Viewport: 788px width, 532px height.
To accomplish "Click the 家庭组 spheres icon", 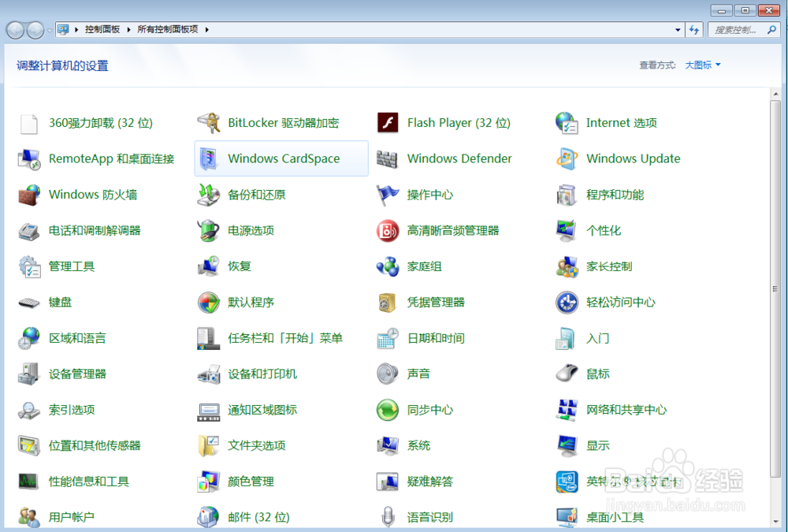I will point(388,266).
